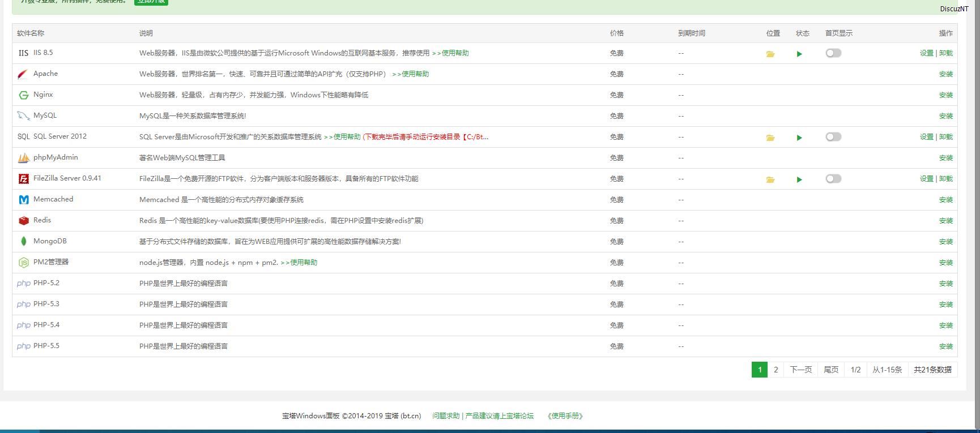Click 安装 for PHP-5.5
This screenshot has height=433, width=980.
coord(946,346)
